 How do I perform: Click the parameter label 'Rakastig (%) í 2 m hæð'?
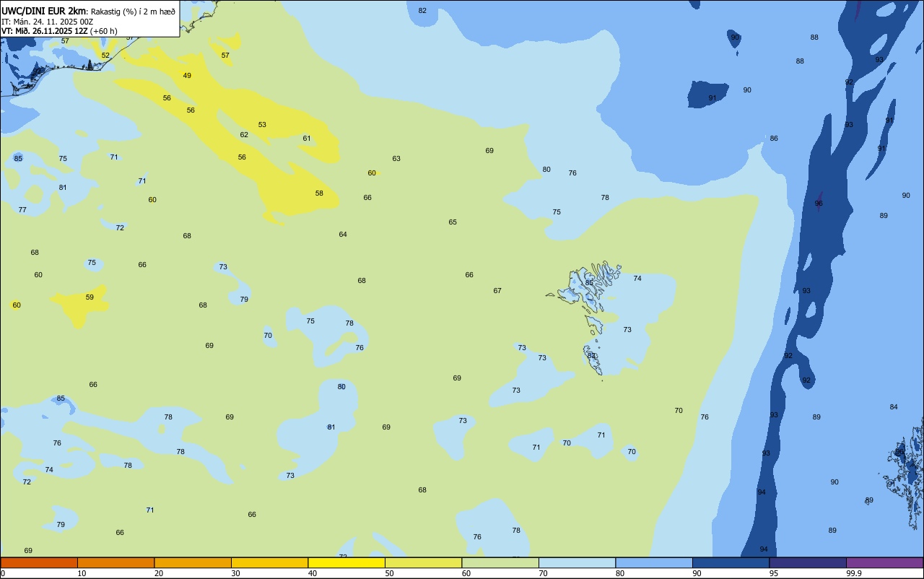coord(133,12)
